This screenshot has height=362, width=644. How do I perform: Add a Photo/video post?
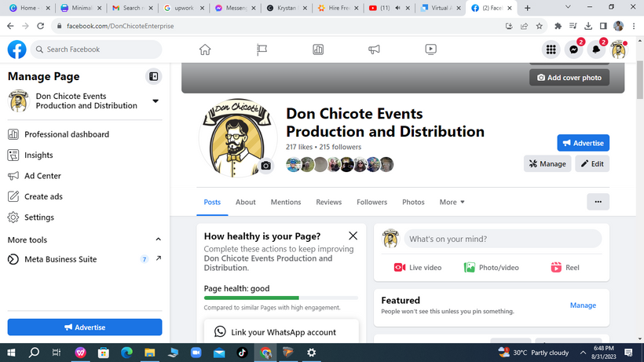(x=491, y=268)
